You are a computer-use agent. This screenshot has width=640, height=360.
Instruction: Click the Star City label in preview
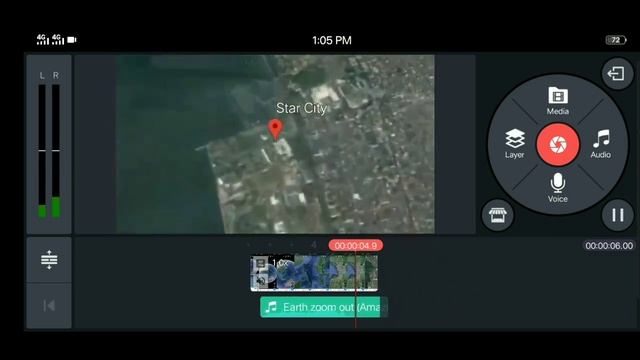(x=301, y=108)
